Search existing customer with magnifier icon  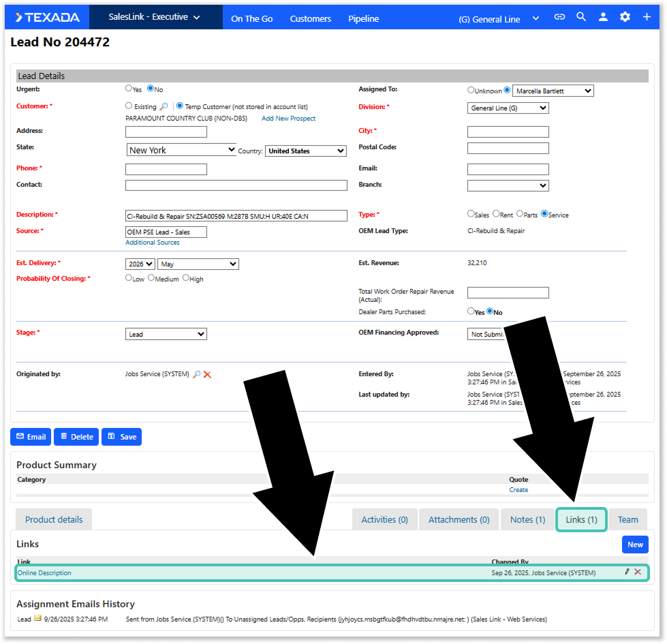click(x=164, y=106)
